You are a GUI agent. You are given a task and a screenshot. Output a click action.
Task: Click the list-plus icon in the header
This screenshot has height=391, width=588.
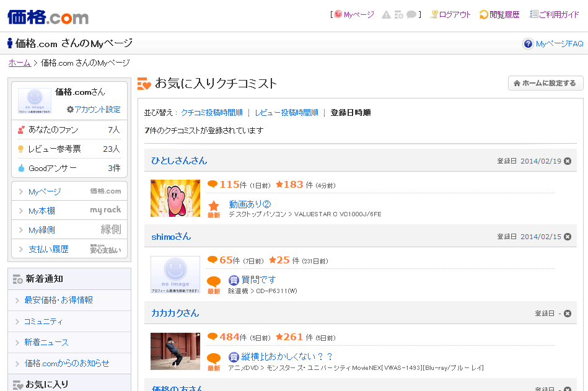tap(398, 15)
